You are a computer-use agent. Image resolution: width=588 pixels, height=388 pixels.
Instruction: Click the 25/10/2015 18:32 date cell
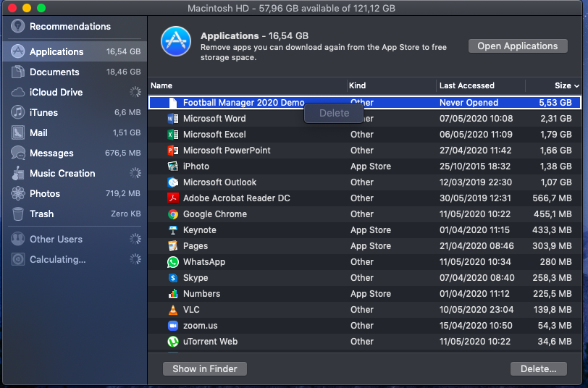(x=475, y=166)
